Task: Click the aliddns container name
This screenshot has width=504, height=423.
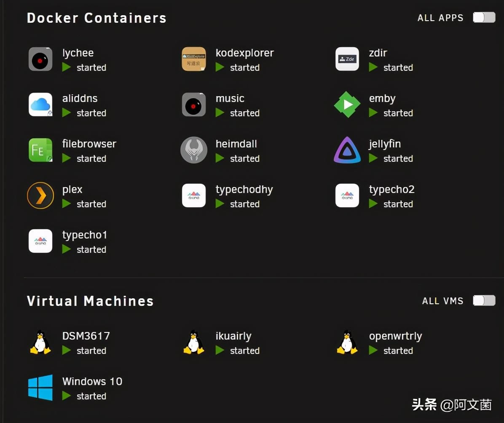Action: point(80,98)
